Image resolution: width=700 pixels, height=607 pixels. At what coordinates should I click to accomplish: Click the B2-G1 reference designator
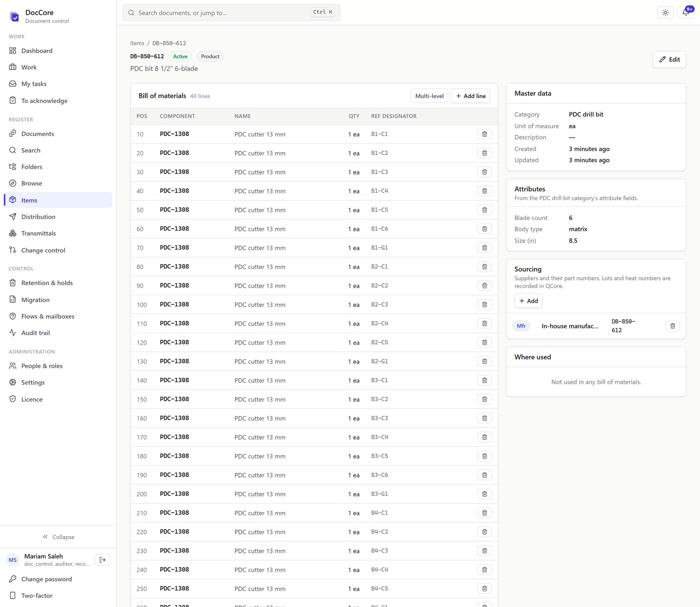point(379,362)
